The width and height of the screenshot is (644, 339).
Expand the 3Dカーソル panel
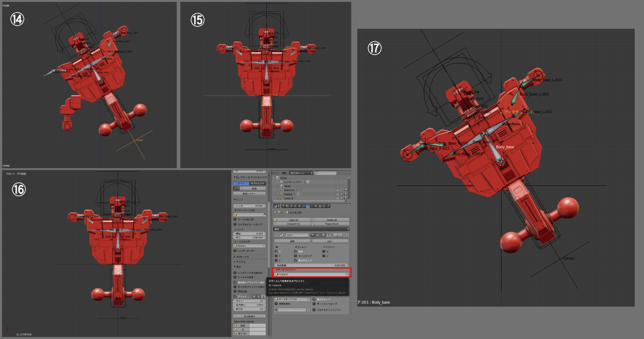click(x=235, y=257)
